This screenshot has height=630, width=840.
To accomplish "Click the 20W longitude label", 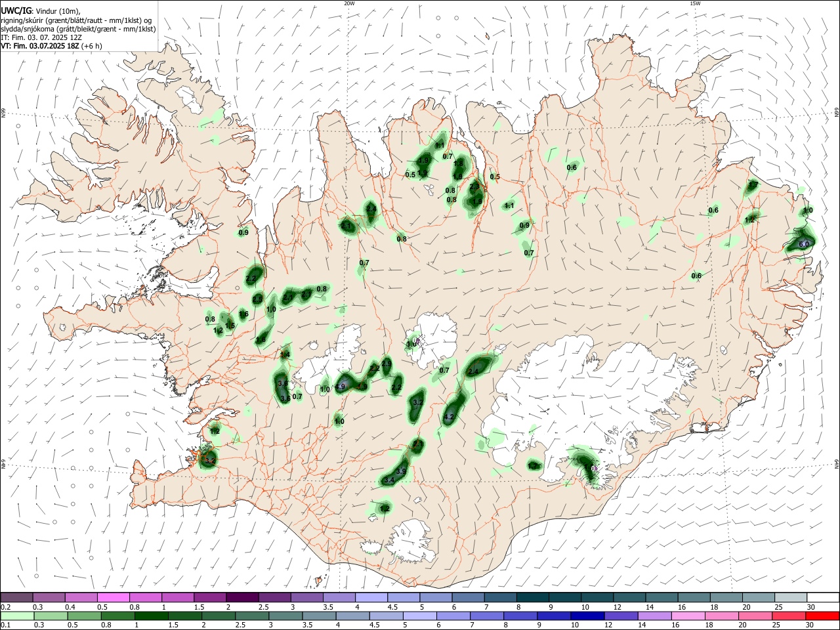I will 350,3.
